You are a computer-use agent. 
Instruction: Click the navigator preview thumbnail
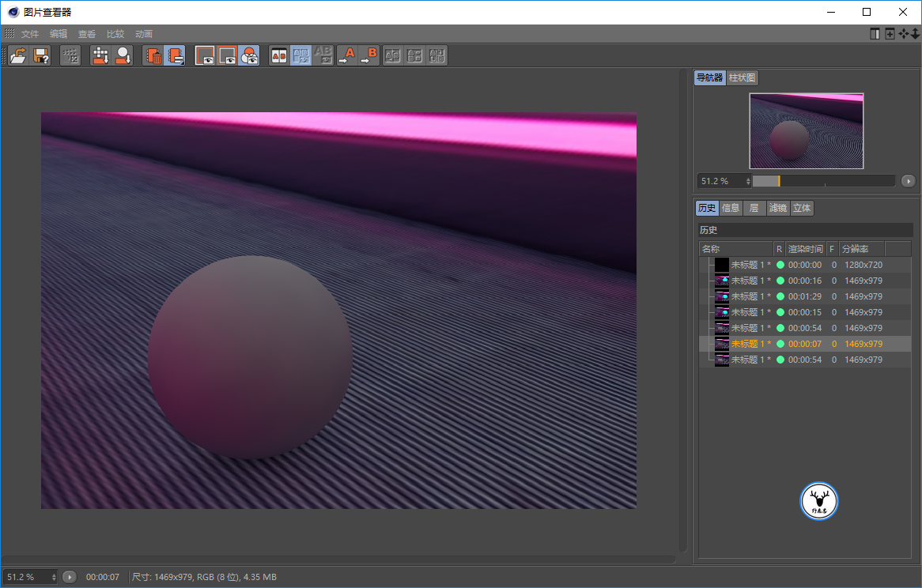pos(807,130)
